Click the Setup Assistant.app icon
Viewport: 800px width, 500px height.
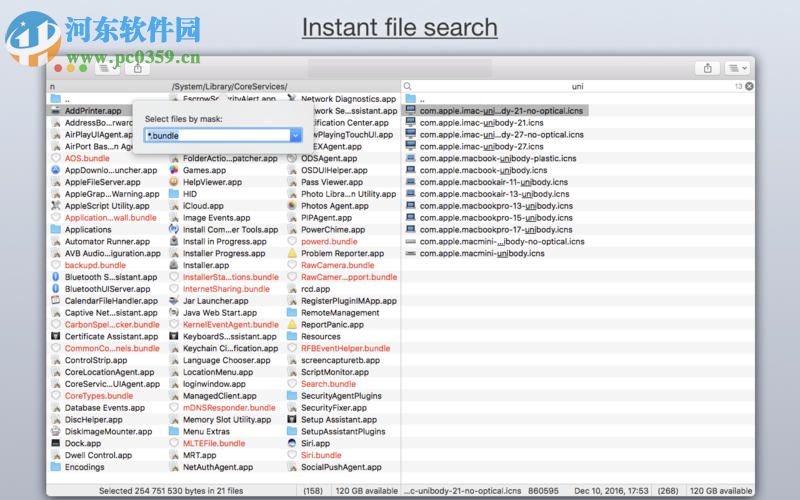click(x=292, y=419)
